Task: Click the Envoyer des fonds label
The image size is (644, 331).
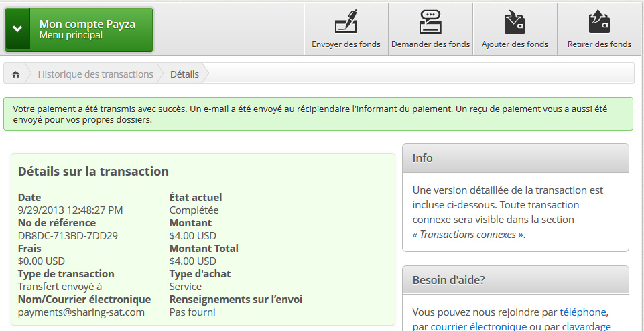Action: [346, 44]
